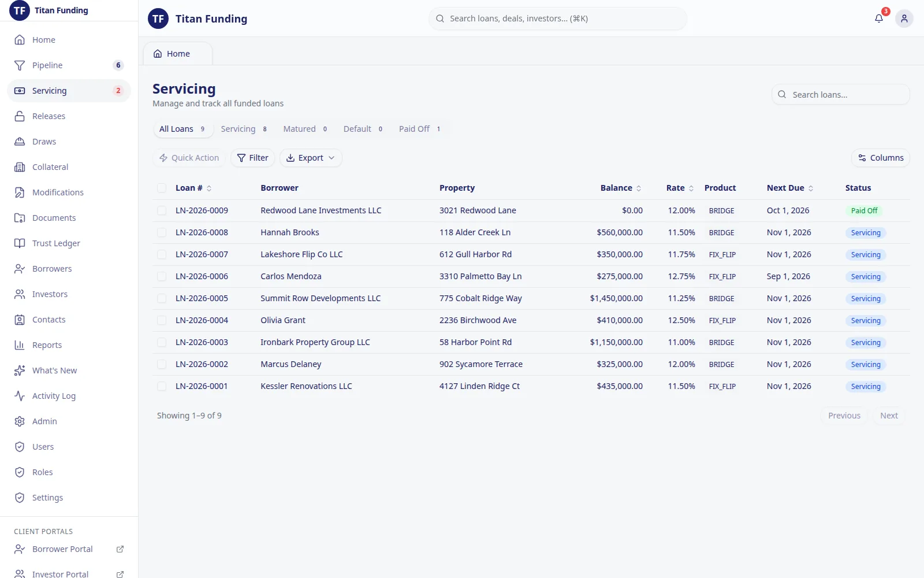Go to Next page
The height and width of the screenshot is (578, 924).
point(889,416)
